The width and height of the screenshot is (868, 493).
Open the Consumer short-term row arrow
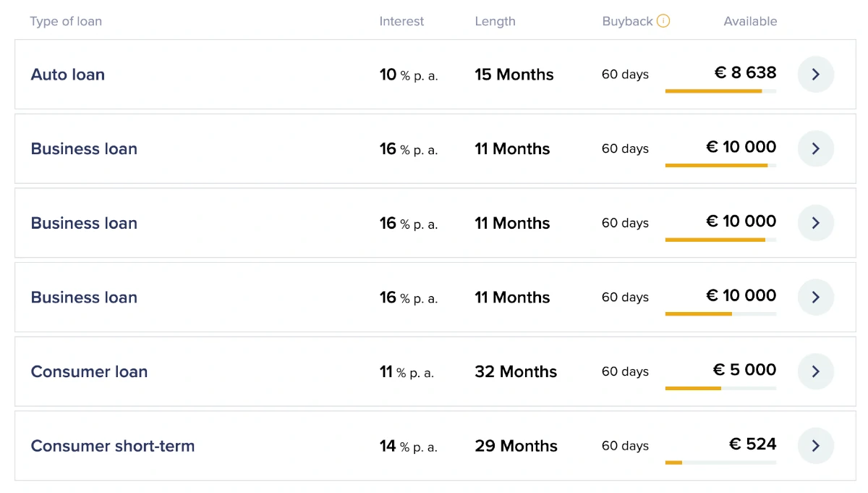[816, 446]
